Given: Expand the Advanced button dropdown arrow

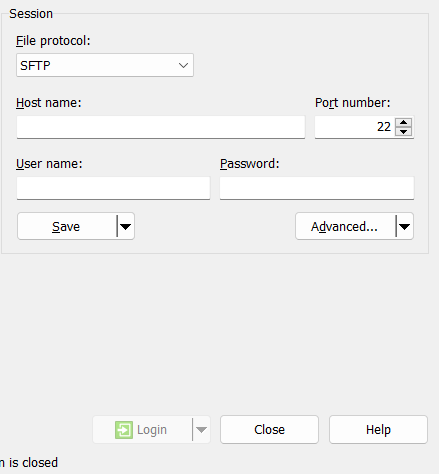Looking at the screenshot, I should 405,226.
